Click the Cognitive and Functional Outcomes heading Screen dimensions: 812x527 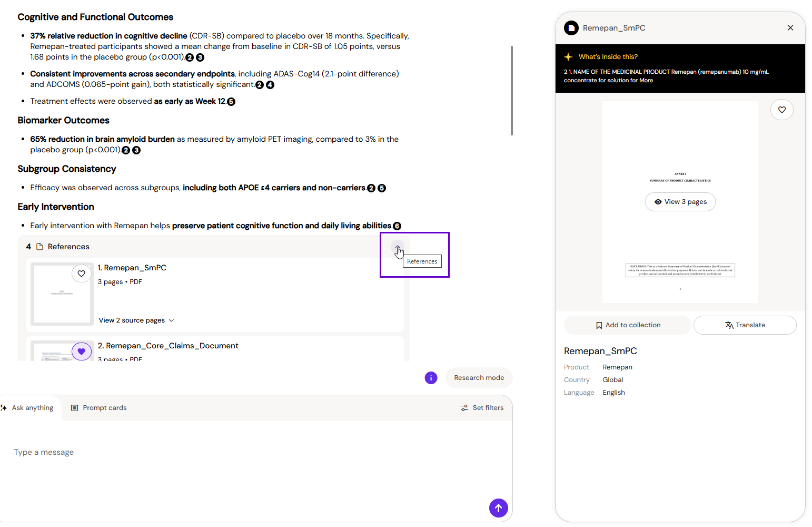(x=95, y=17)
